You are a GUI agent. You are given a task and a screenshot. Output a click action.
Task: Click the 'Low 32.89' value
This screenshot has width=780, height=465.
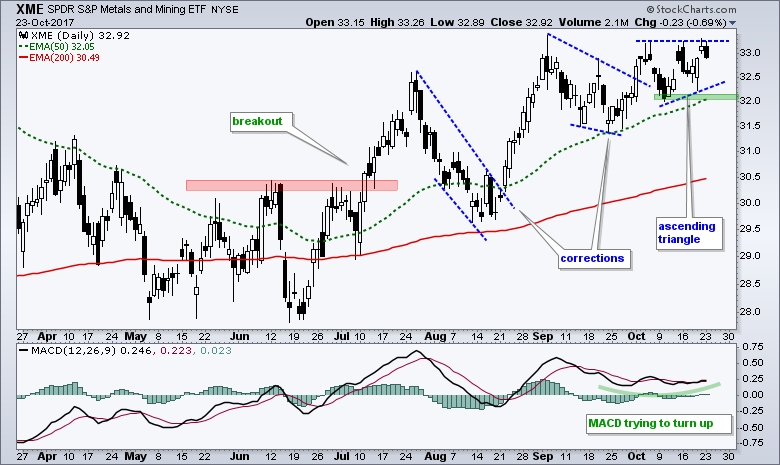point(458,22)
